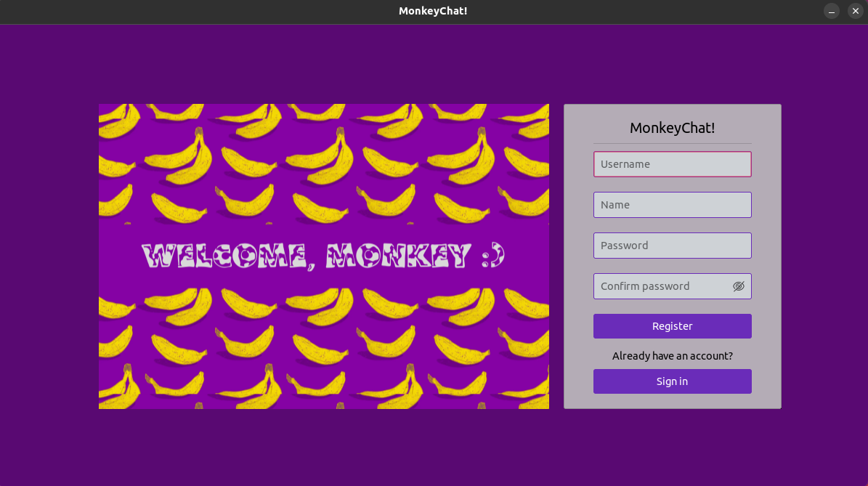
Task: Click the Username input field
Action: tap(672, 164)
